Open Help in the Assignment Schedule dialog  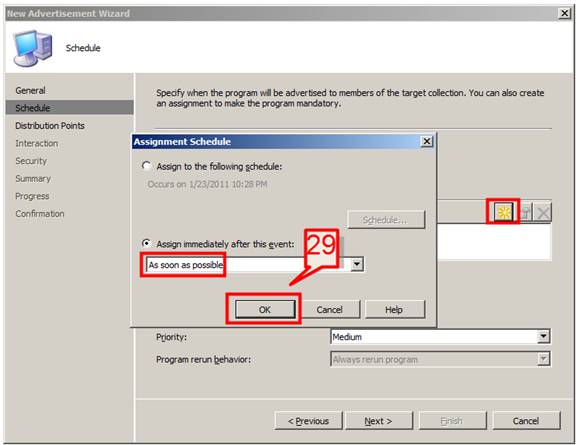[x=394, y=309]
